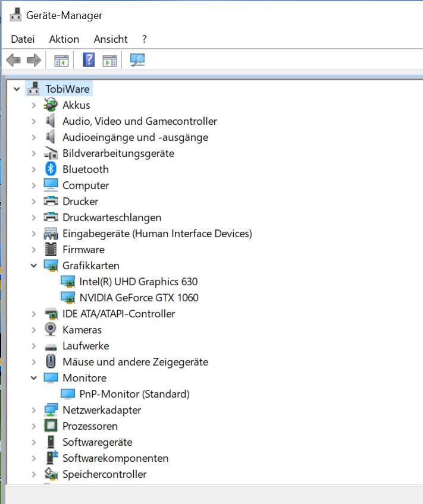Expand the Druckwarteschlangen category
Screen dimensions: 423x504
coord(33,218)
